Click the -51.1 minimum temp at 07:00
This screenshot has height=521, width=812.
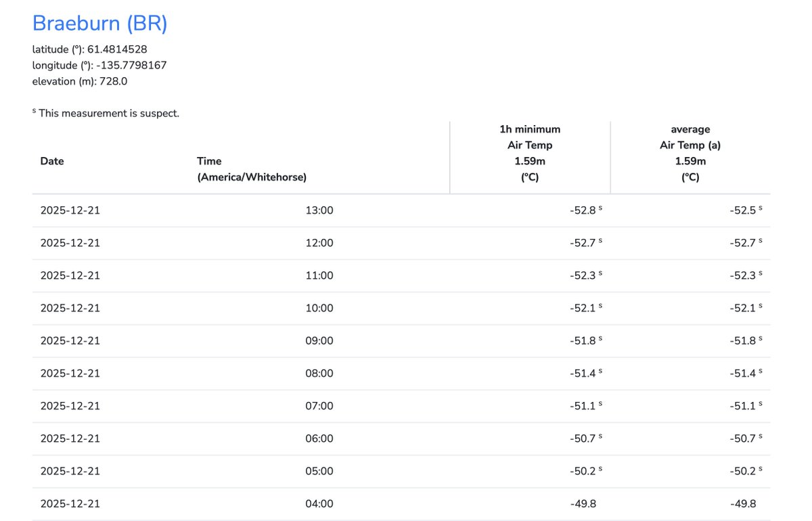coord(586,406)
